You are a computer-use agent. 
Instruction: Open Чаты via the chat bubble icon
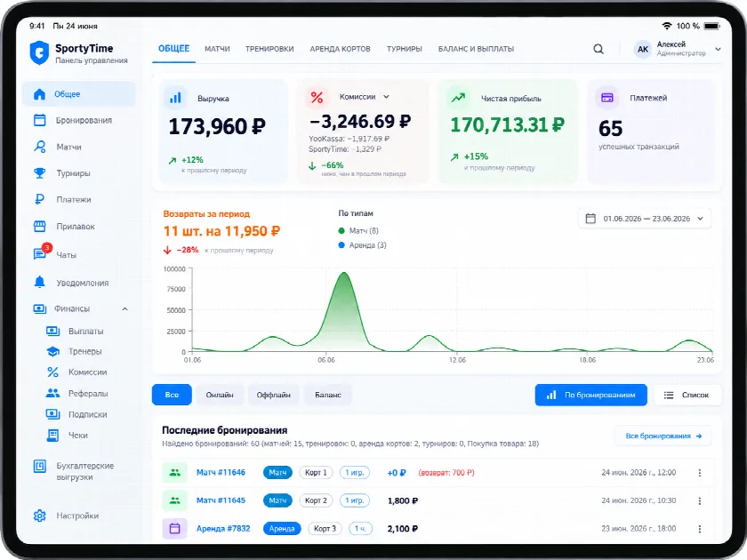click(39, 253)
